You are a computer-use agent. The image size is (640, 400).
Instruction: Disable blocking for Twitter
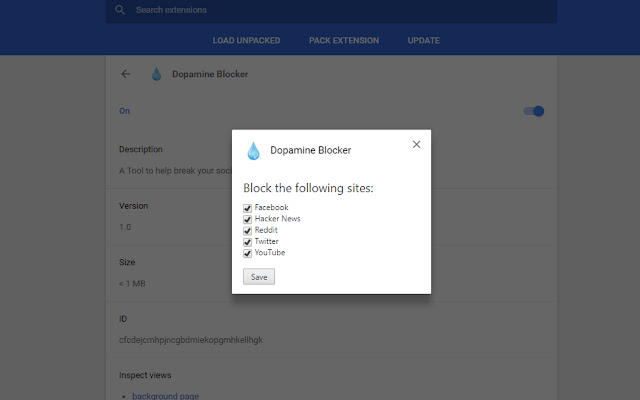pyautogui.click(x=248, y=242)
